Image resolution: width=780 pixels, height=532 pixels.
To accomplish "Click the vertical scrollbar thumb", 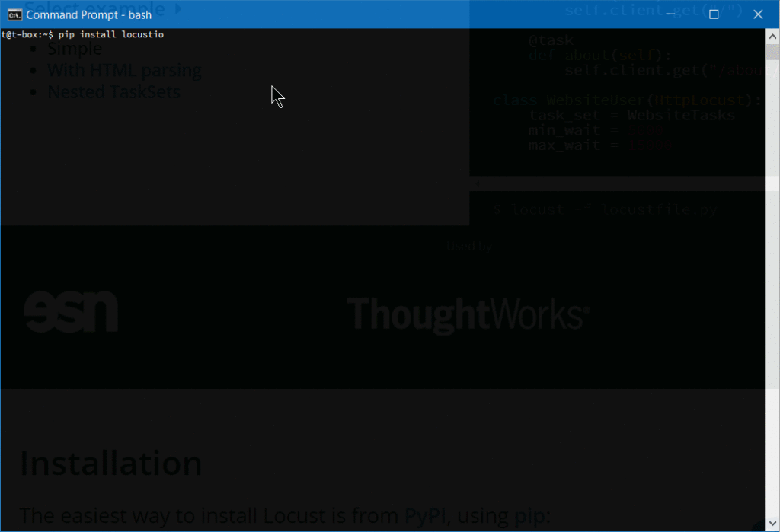I will [x=772, y=52].
